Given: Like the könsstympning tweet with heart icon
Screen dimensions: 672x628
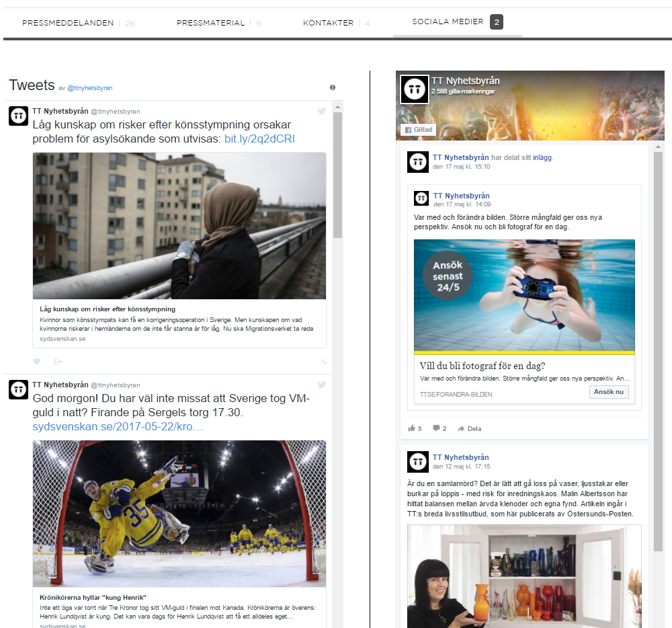Looking at the screenshot, I should pyautogui.click(x=37, y=361).
